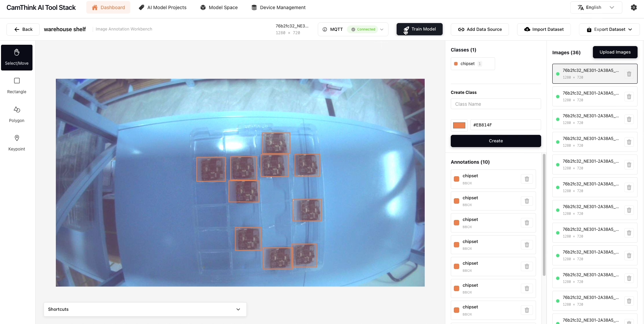This screenshot has height=324, width=644.
Task: Click the Train Model button
Action: [x=419, y=29]
